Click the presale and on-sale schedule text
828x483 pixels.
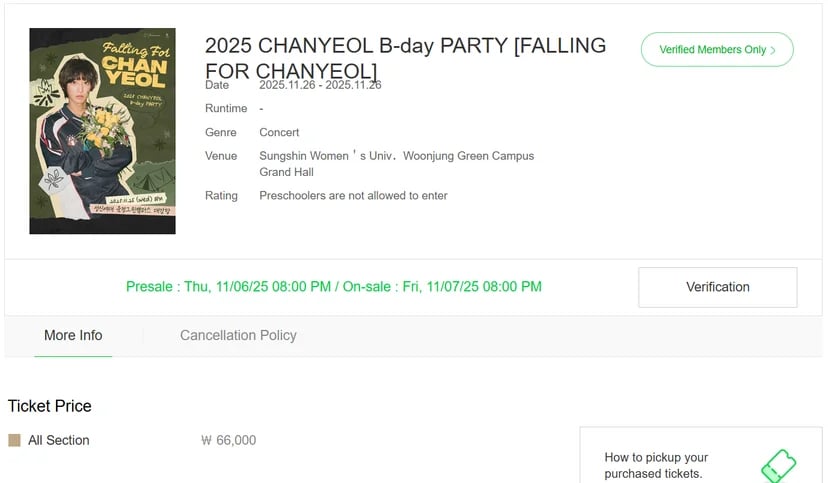334,287
